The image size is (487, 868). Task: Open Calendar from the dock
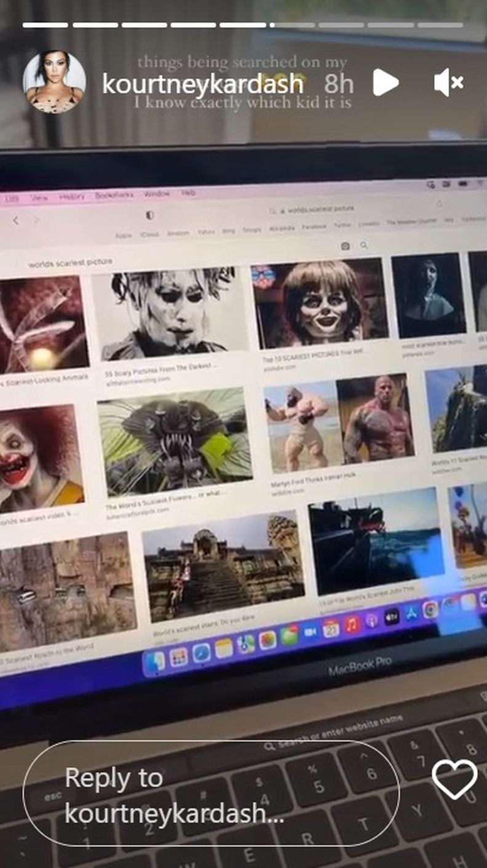pos(331,627)
